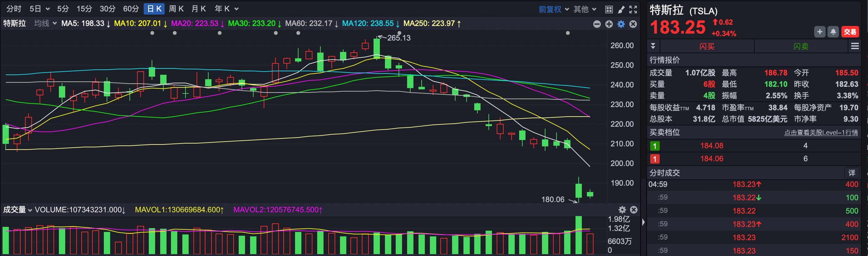Open the moving average settings gear
Screen dimensions: 868x256
[621, 24]
